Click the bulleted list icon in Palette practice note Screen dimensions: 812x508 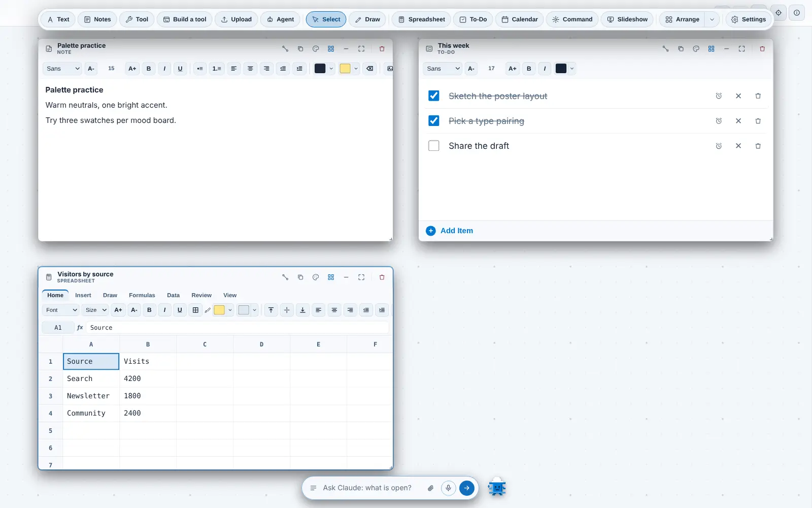pos(200,69)
